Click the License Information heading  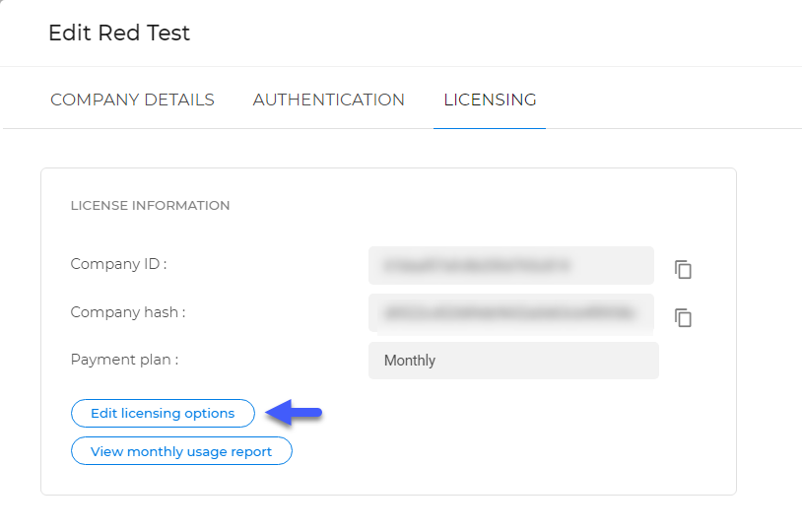pyautogui.click(x=150, y=206)
